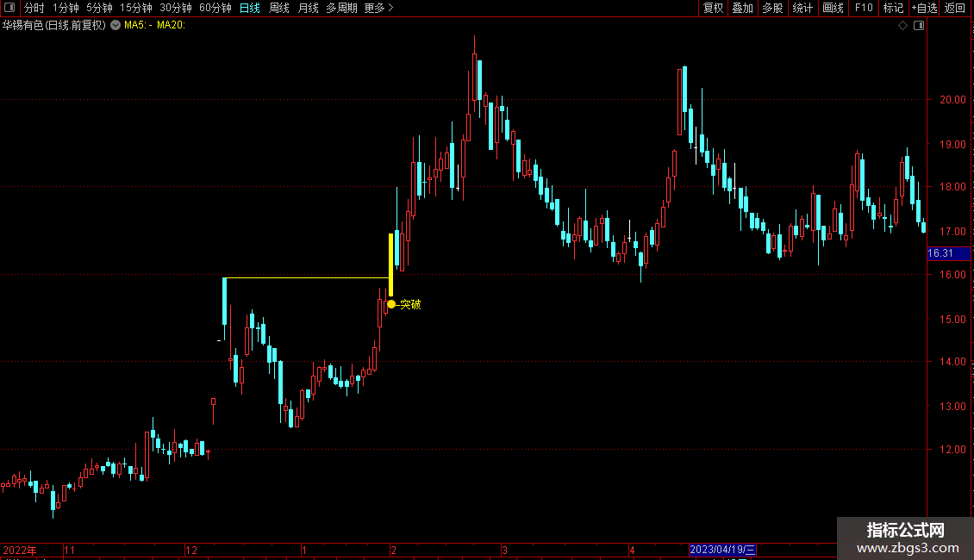Select the 日线 daily period
The width and height of the screenshot is (974, 560).
click(x=250, y=8)
